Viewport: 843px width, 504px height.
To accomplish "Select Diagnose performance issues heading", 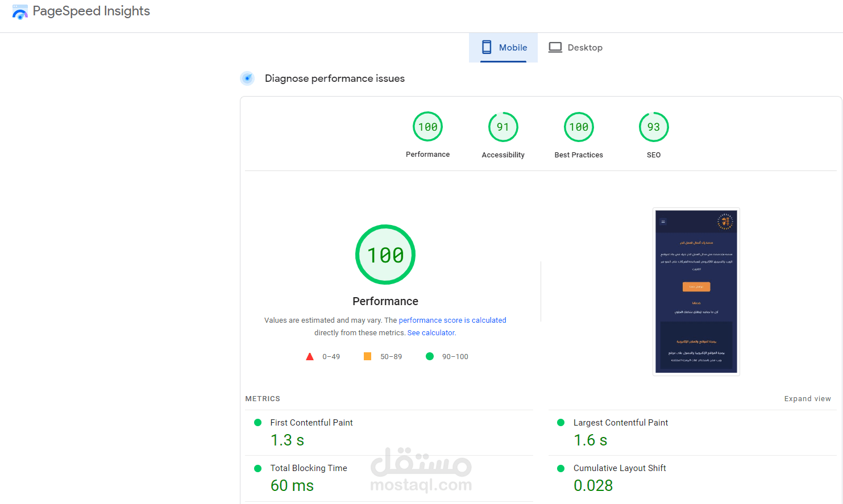I will click(x=335, y=78).
